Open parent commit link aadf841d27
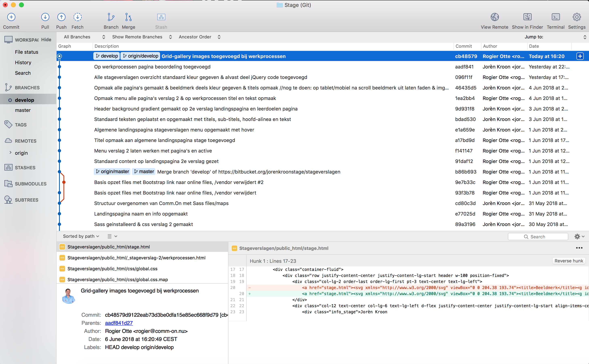The height and width of the screenshot is (364, 589). pyautogui.click(x=119, y=323)
